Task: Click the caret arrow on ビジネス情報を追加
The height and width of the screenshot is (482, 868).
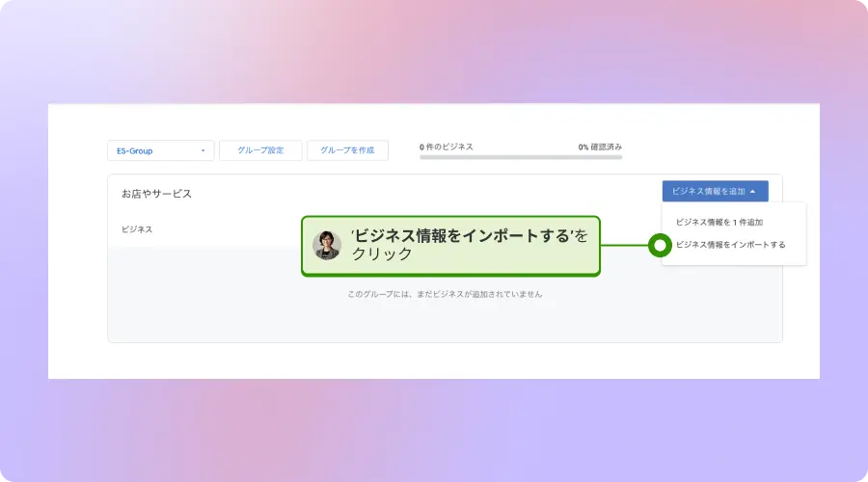Action: [753, 192]
